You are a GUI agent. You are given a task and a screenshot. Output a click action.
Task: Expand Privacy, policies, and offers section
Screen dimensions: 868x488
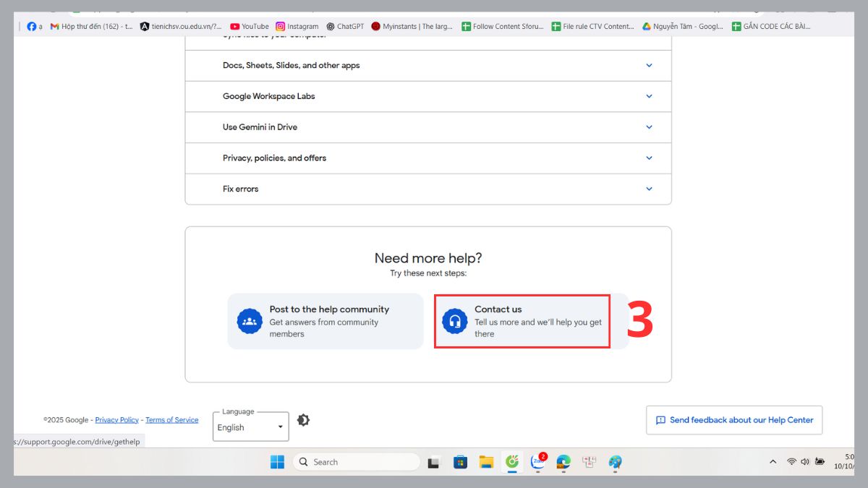(428, 158)
